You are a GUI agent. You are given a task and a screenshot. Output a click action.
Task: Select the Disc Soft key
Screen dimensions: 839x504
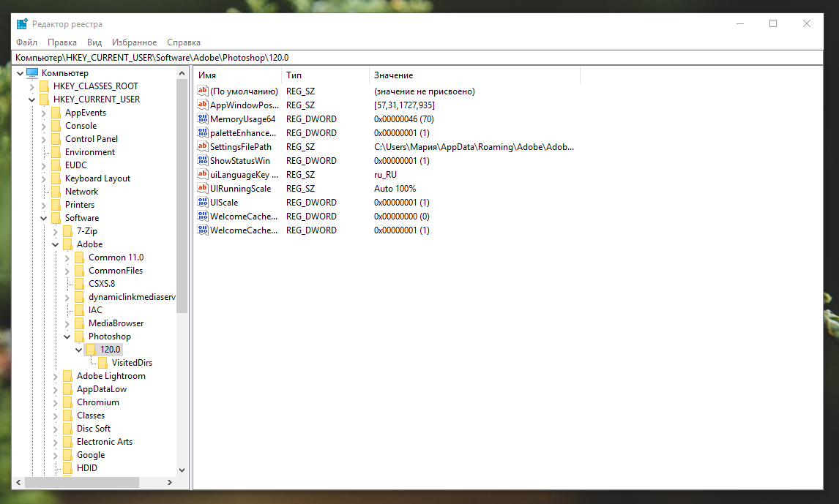(94, 429)
